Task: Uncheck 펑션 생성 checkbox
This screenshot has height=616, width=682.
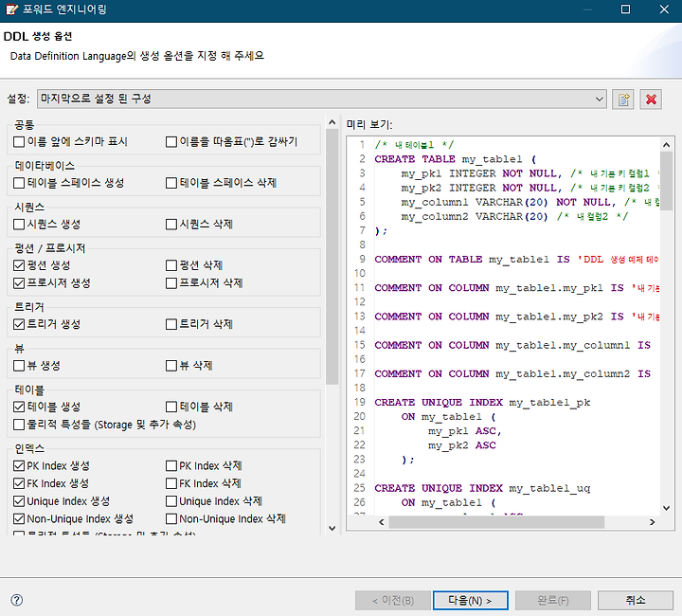Action: [x=19, y=265]
